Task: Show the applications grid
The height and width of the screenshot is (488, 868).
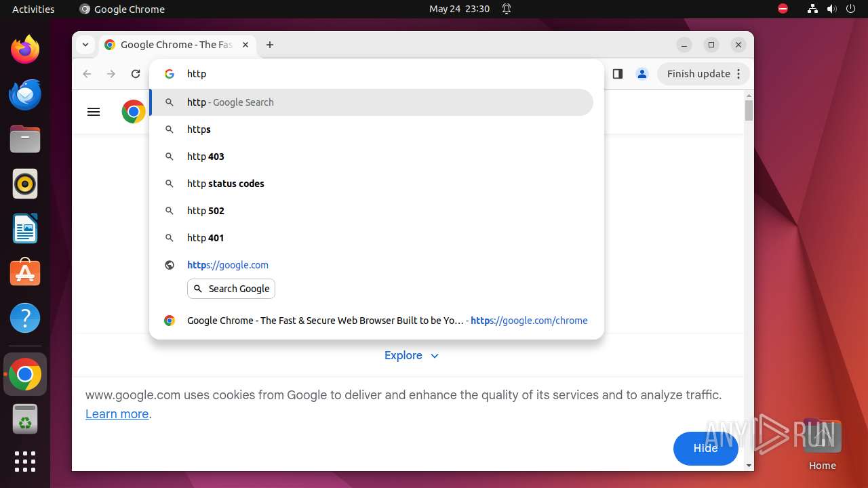Action: (25, 462)
